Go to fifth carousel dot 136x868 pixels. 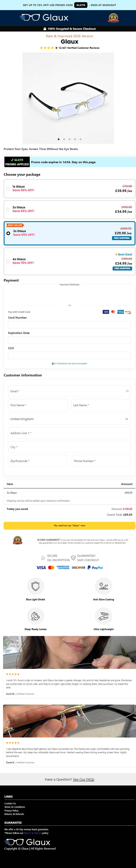[x=81, y=139]
